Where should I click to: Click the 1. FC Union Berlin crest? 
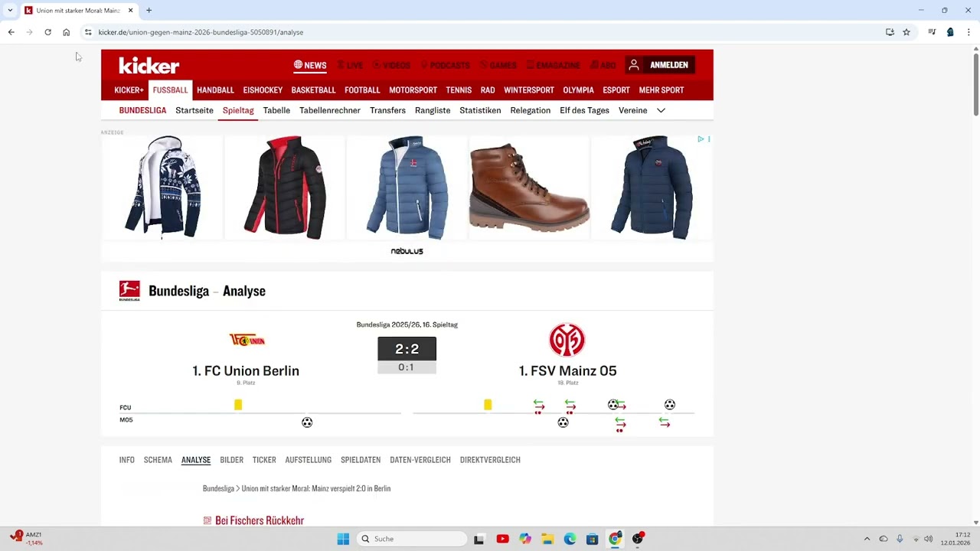247,340
